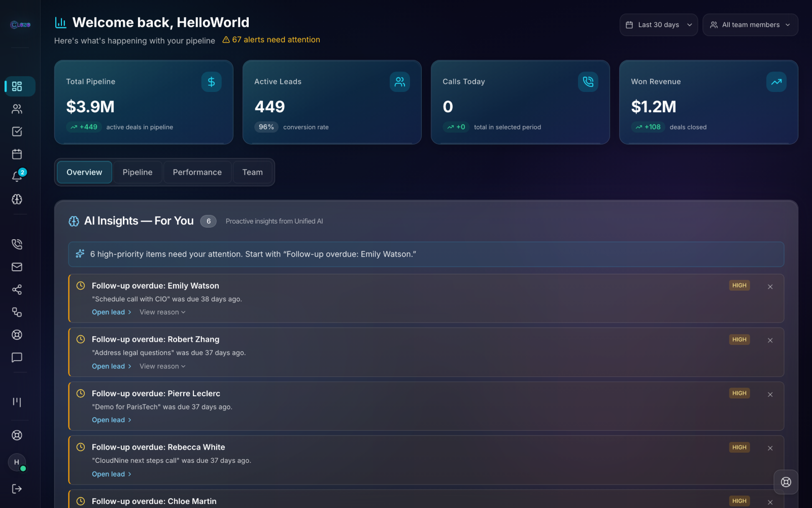Open the tasks checkbox icon in sidebar

tap(17, 132)
